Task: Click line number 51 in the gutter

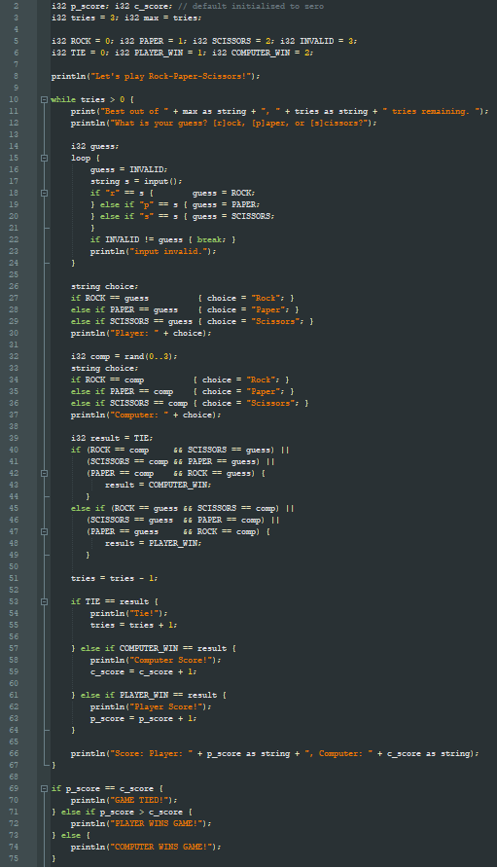Action: point(14,578)
